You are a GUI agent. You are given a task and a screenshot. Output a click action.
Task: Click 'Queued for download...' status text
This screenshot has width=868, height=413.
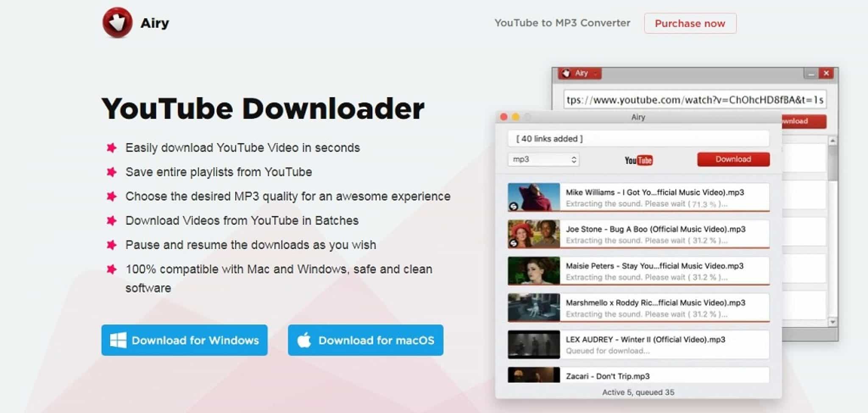click(x=608, y=351)
